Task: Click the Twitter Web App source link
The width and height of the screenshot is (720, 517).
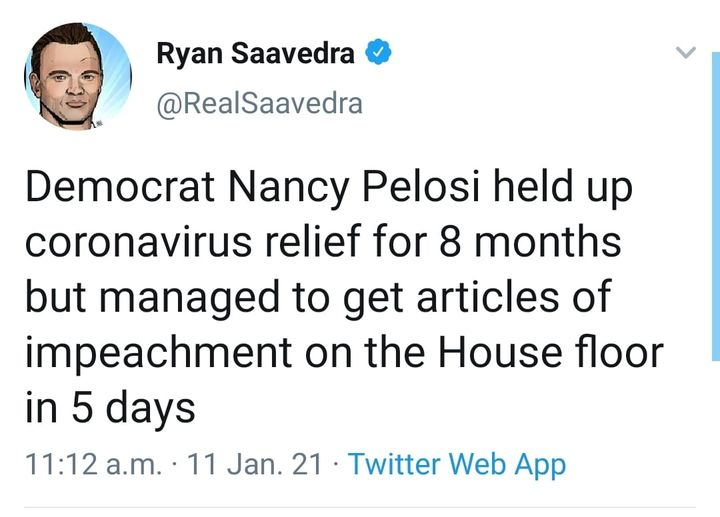Action: pyautogui.click(x=457, y=464)
